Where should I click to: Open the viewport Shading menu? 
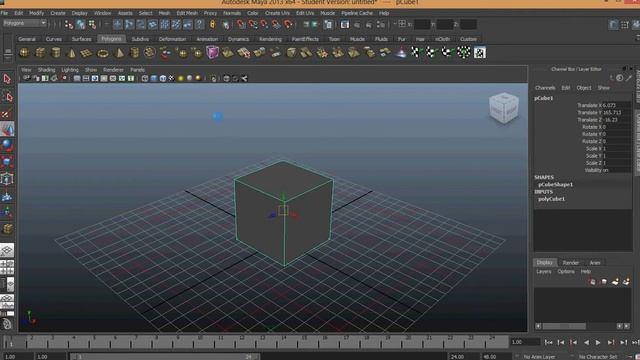(46, 70)
